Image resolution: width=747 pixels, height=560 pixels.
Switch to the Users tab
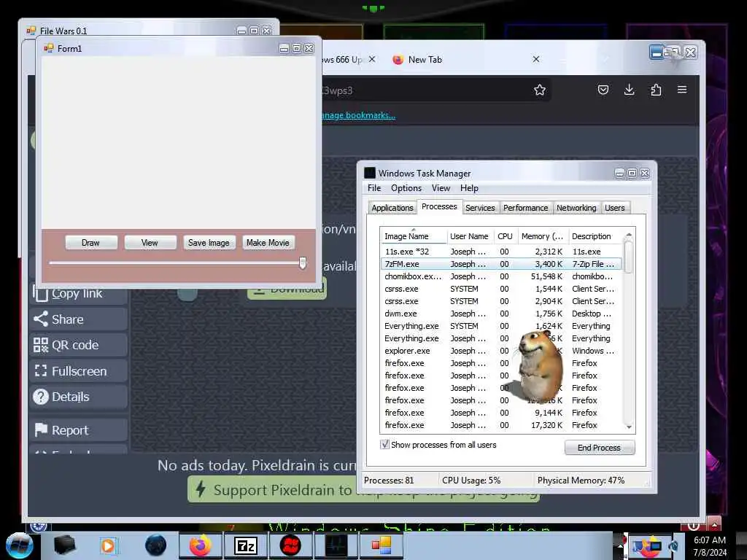(614, 208)
